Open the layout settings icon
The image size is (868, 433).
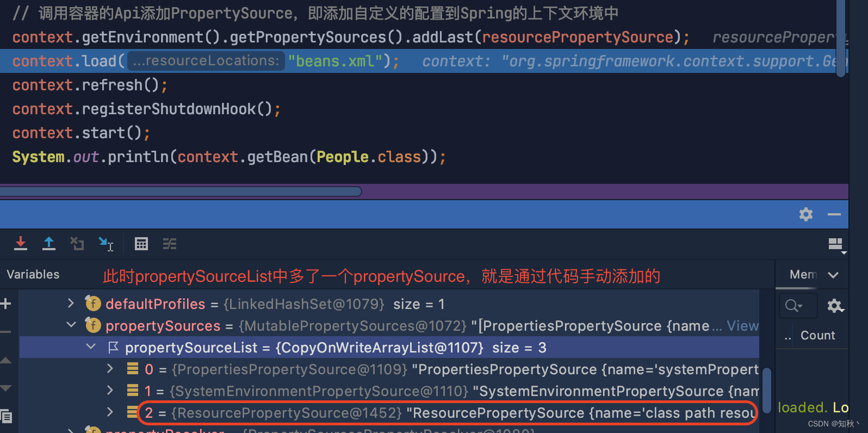[836, 245]
